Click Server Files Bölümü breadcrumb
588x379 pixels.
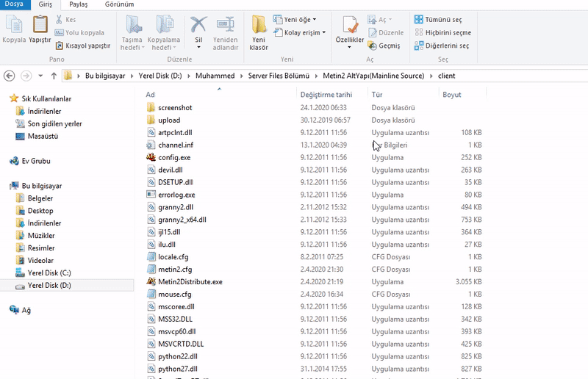[x=279, y=76]
